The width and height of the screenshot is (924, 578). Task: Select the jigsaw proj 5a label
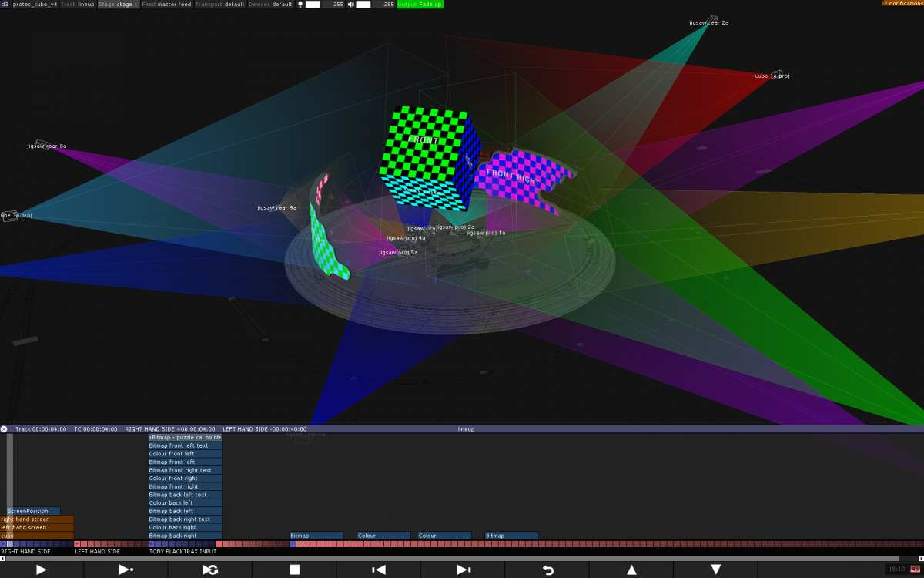tap(398, 252)
